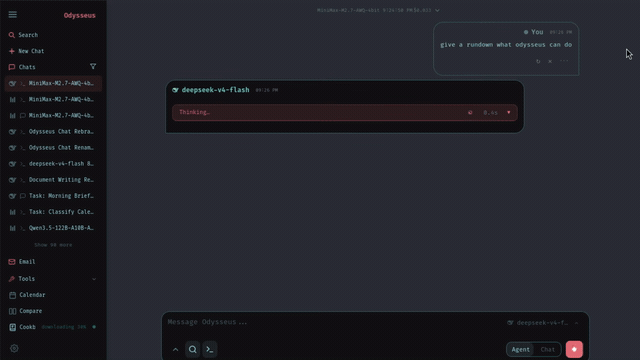Screen dimensions: 640x360
Task: Open the hamburger menu in the sidebar
Action: (13, 15)
